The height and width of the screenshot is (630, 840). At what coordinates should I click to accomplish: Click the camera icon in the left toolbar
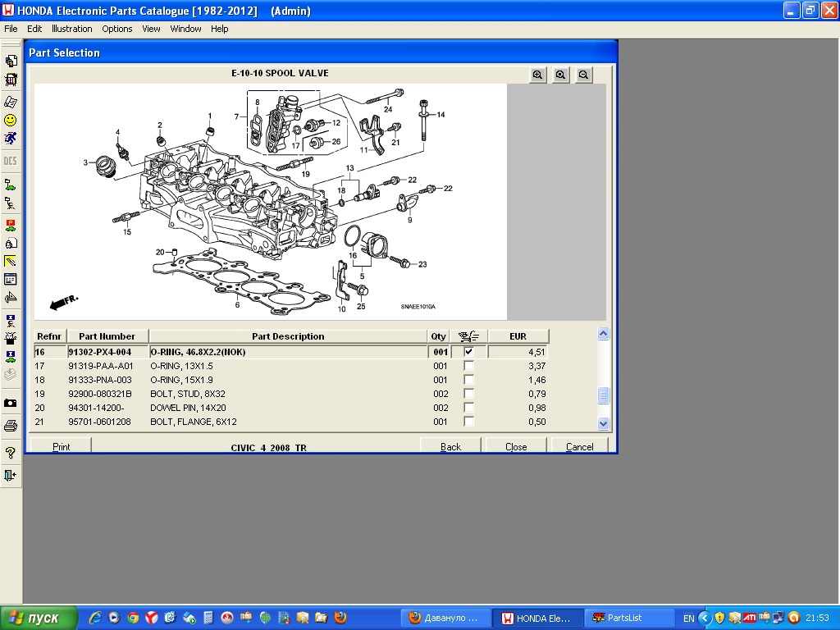tap(10, 403)
